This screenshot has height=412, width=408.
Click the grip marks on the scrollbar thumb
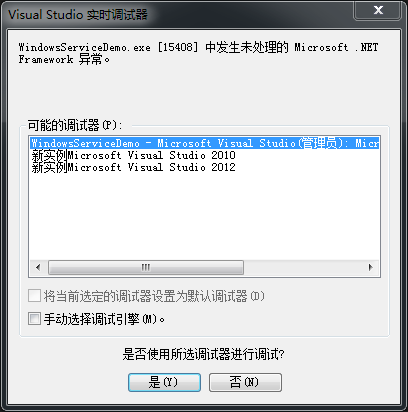pyautogui.click(x=146, y=267)
